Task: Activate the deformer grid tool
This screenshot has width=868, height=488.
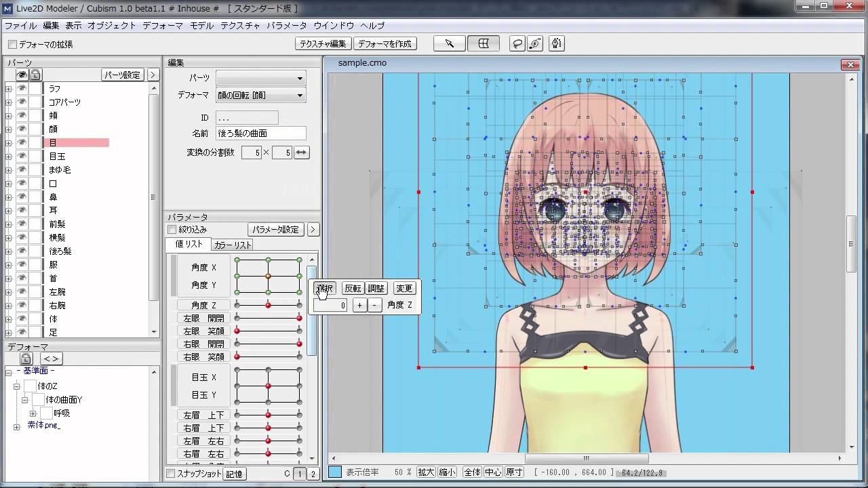Action: 484,43
